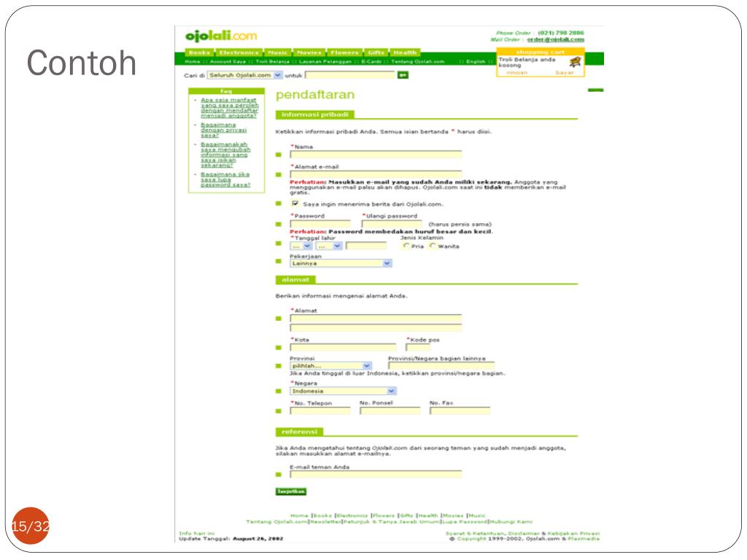Open Account Saya in navigation bar

click(228, 61)
